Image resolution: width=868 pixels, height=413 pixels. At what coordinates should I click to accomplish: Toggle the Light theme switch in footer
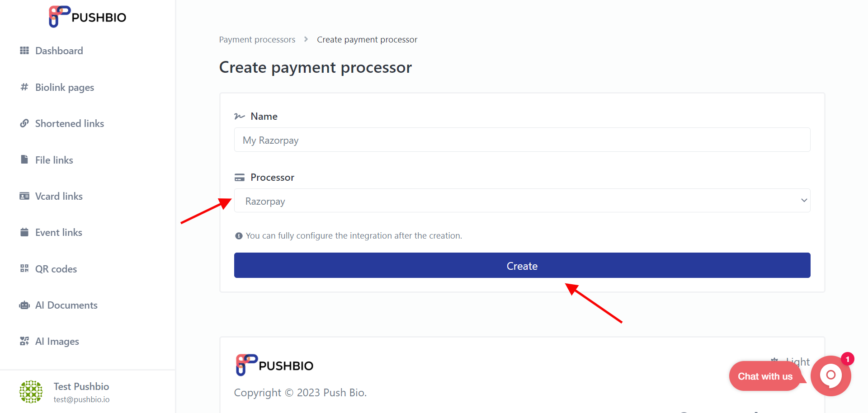[790, 362]
